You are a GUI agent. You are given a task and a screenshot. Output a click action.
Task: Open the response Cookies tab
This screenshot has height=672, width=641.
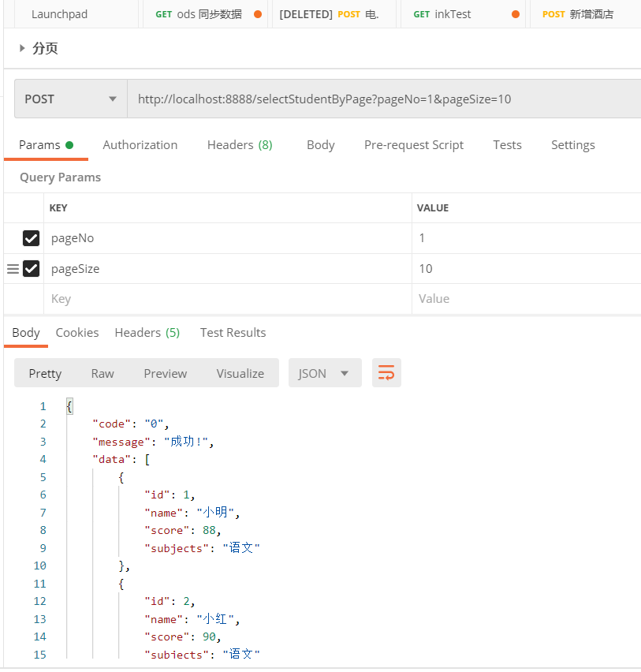tap(77, 333)
